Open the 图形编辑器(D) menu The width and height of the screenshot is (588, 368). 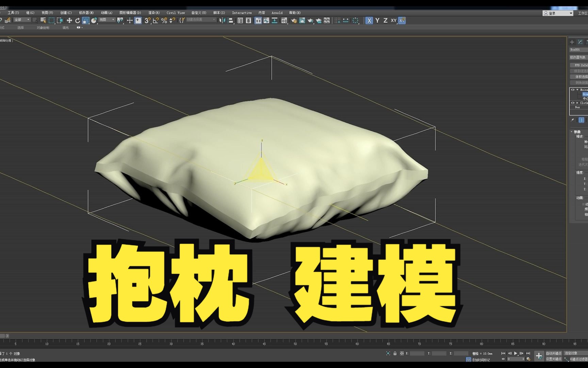[130, 13]
